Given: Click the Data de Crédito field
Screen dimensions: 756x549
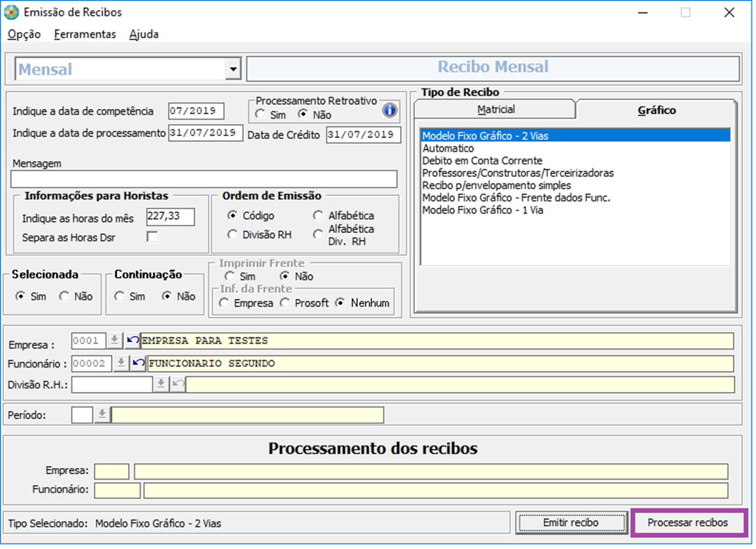Looking at the screenshot, I should pos(364,135).
